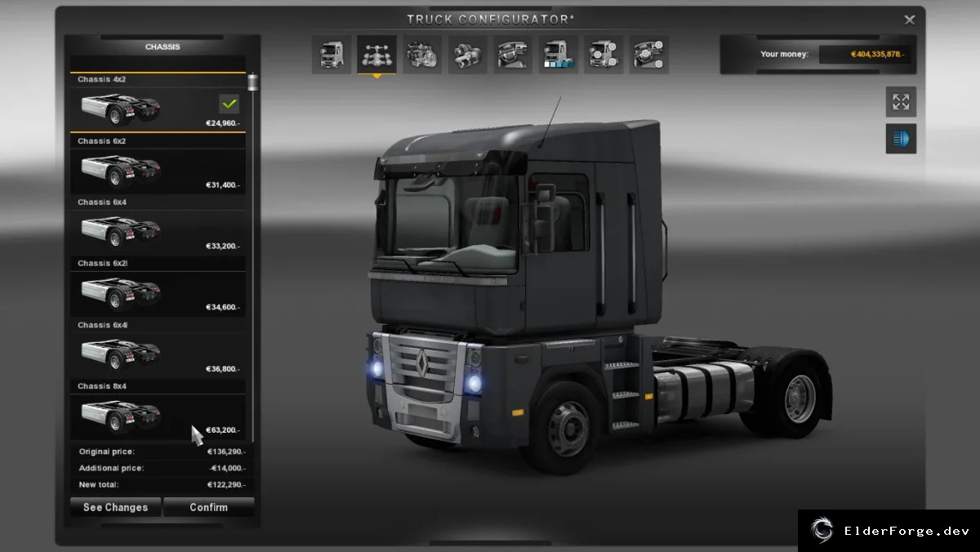Confirm the truck configuration

(209, 507)
